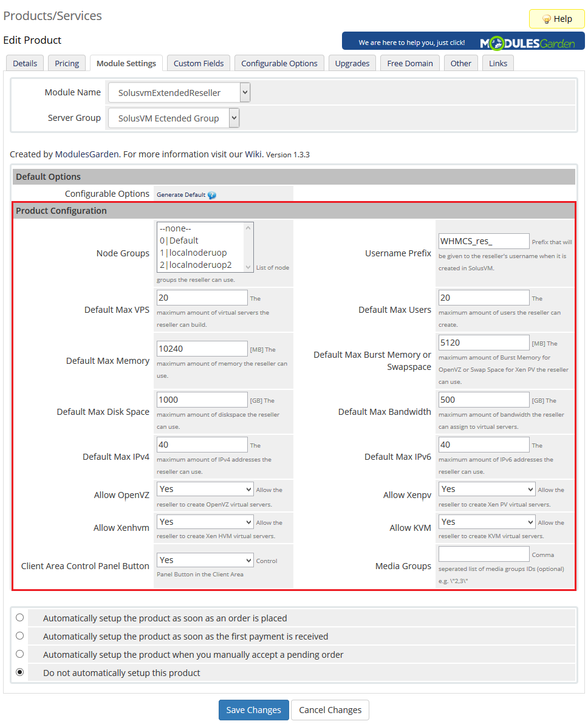
Task: Open the Allow KVM dropdown
Action: point(487,522)
